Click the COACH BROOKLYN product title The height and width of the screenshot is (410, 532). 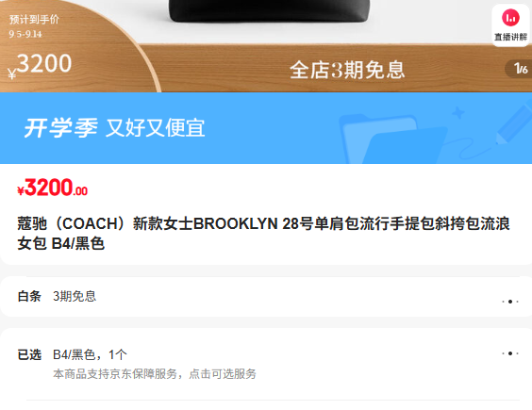263,234
